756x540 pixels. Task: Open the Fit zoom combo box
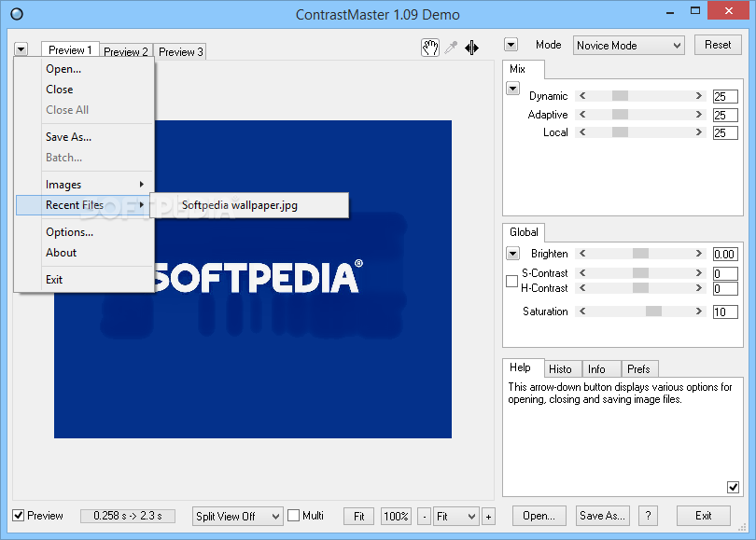(x=456, y=517)
